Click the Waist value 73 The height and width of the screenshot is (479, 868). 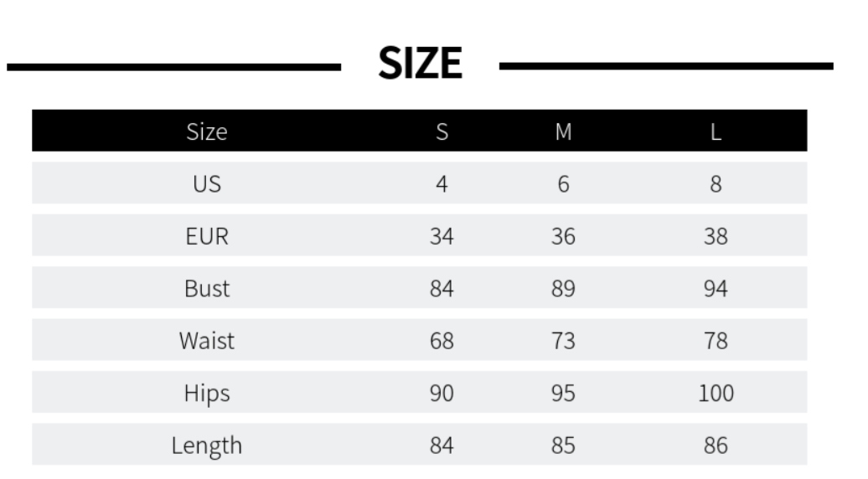coord(563,341)
